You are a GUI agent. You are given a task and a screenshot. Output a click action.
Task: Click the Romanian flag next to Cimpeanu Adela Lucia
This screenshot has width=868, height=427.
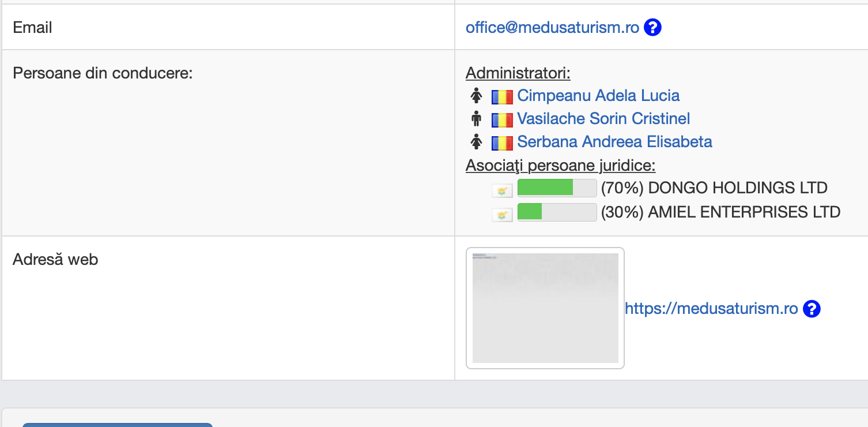[502, 96]
